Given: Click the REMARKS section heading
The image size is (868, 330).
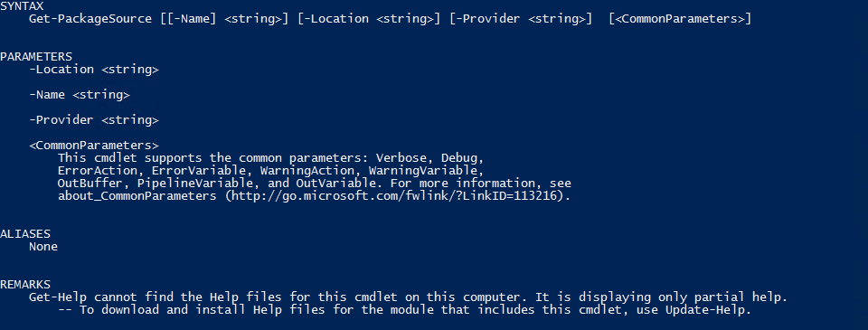Looking at the screenshot, I should [25, 285].
